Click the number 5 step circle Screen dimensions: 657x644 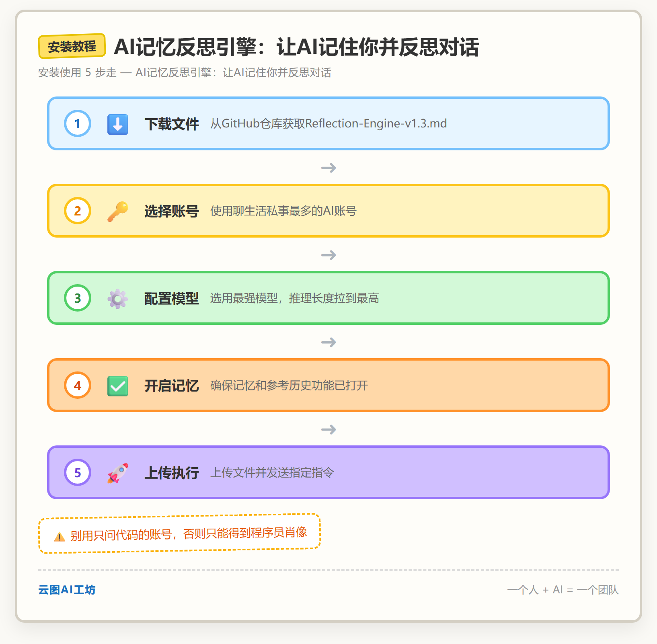[x=78, y=472]
